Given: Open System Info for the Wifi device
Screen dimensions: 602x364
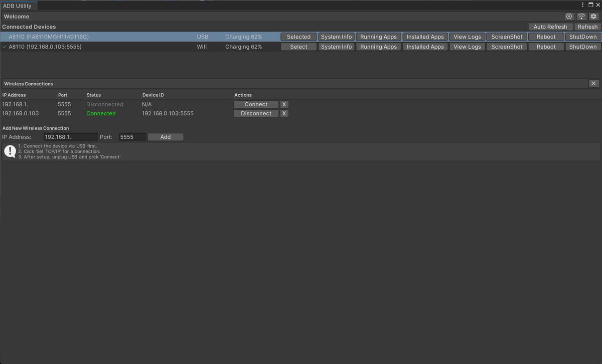Looking at the screenshot, I should coord(336,47).
